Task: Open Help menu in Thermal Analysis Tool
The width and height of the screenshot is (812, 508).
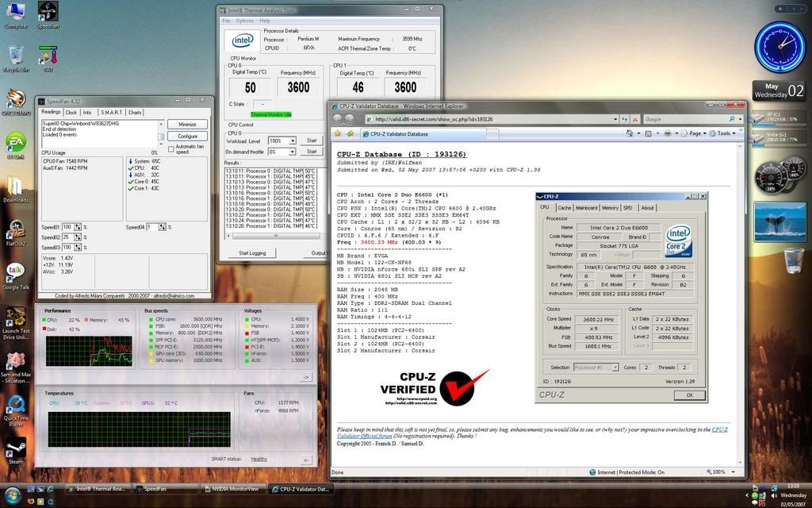Action: 265,21
